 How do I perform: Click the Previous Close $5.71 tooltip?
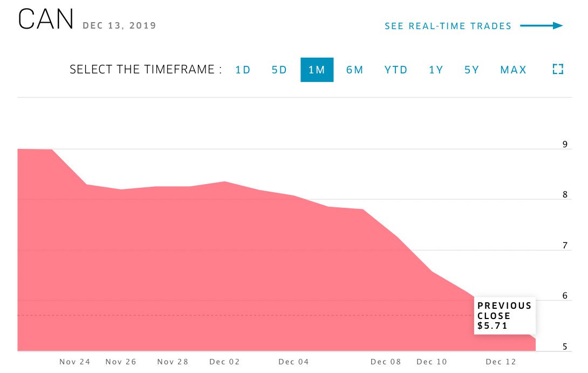tap(504, 316)
